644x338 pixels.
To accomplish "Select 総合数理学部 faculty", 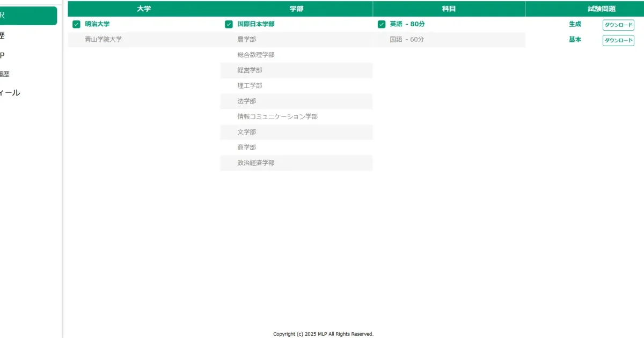I will (255, 55).
